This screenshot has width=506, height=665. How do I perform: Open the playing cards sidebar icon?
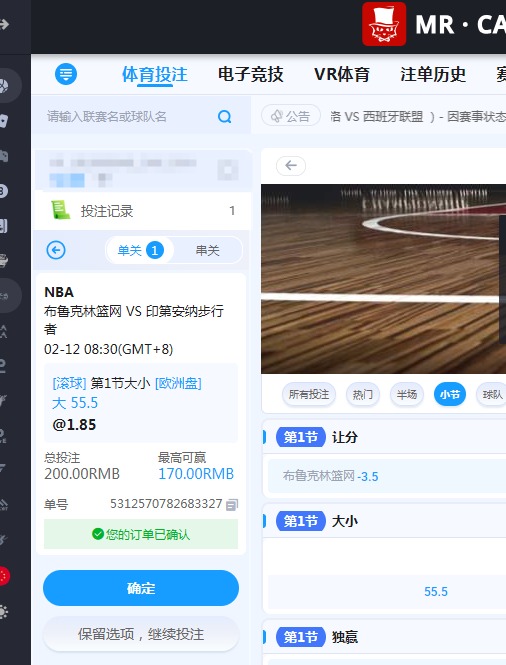pyautogui.click(x=4, y=121)
